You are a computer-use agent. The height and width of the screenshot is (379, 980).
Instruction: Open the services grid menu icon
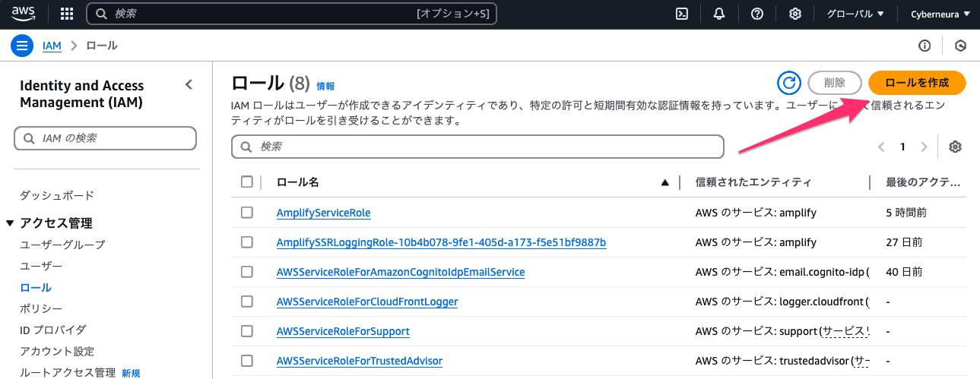(67, 14)
